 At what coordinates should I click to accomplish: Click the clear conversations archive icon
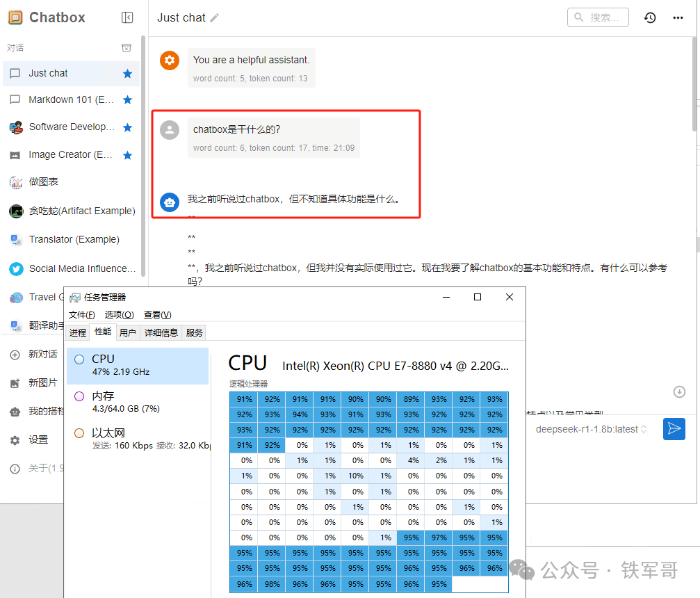(x=127, y=48)
